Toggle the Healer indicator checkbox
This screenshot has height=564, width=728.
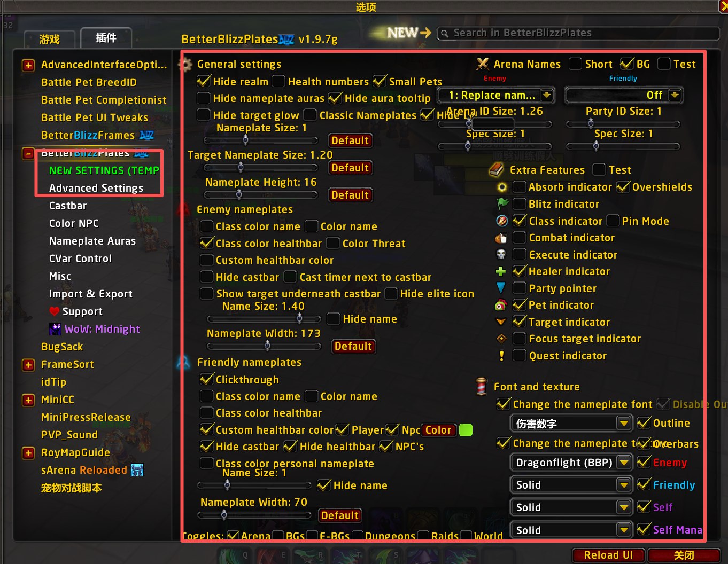coord(519,271)
